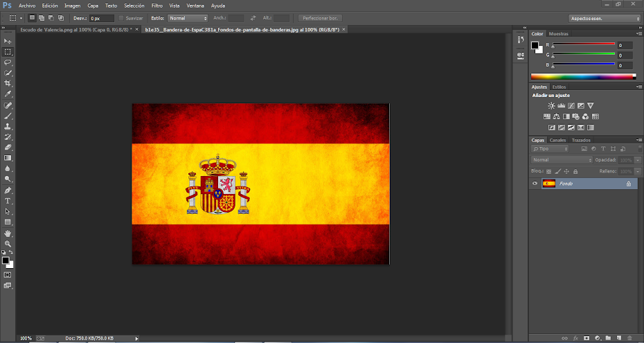This screenshot has width=644, height=343.
Task: Open the Relleno slider dropdown
Action: tap(638, 171)
